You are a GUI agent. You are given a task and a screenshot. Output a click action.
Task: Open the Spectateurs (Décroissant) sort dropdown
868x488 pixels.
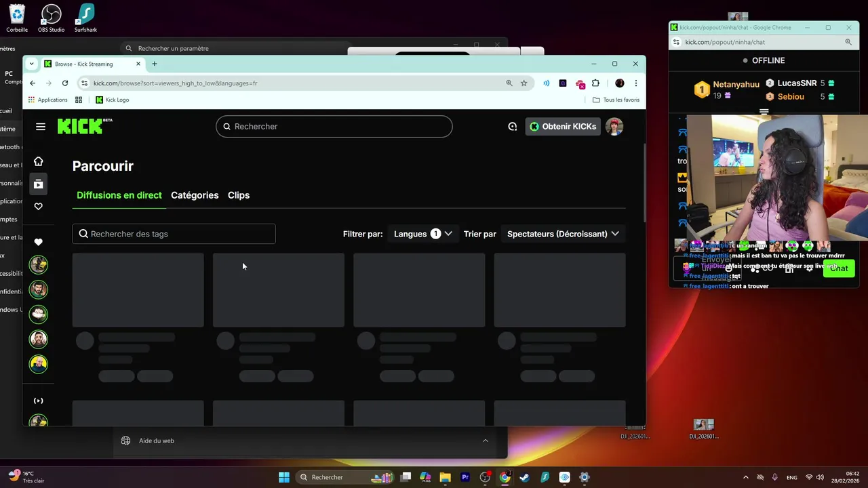point(563,234)
